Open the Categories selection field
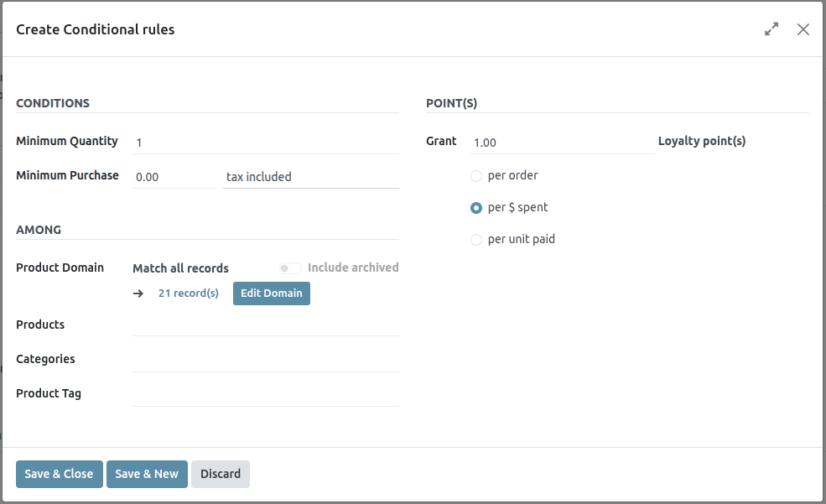826x504 pixels. [265, 360]
